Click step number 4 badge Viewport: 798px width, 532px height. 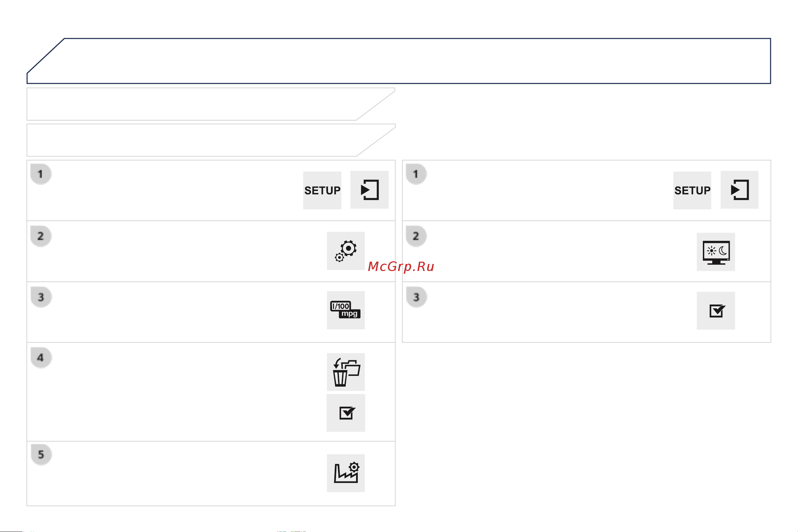tap(41, 357)
